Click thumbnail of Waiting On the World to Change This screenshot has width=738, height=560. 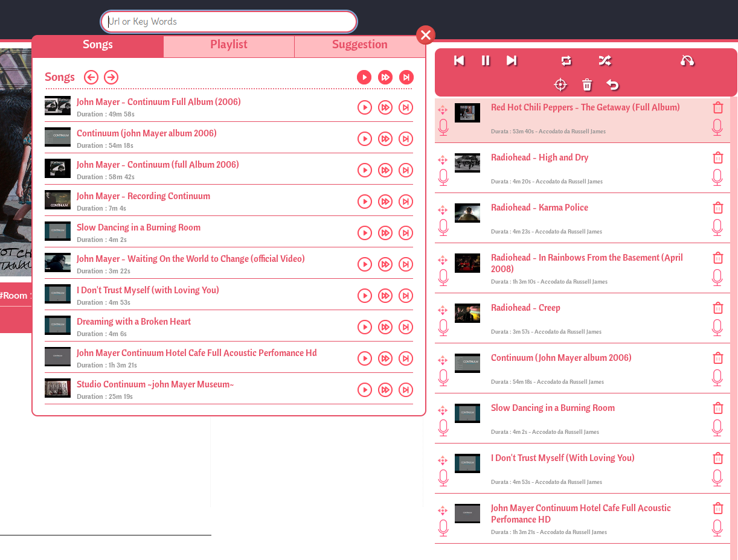pos(57,262)
